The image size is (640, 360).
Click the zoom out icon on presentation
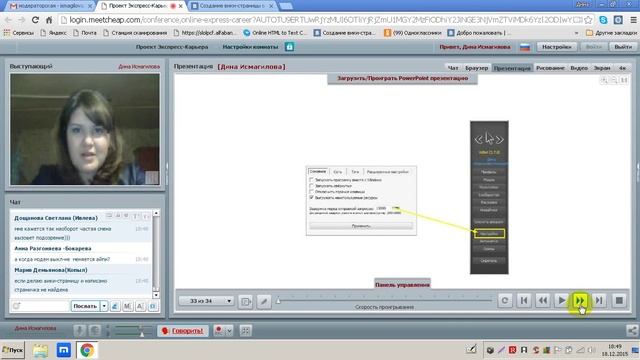tap(614, 80)
